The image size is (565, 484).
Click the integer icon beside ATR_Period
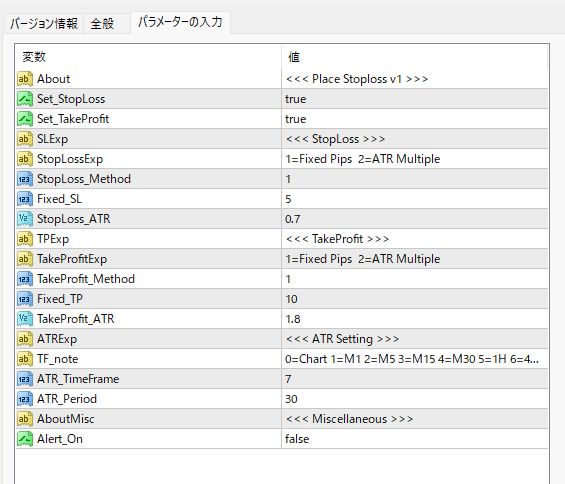[x=25, y=399]
